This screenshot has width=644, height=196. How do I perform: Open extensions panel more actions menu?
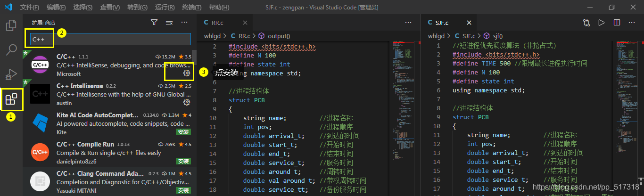pos(184,22)
